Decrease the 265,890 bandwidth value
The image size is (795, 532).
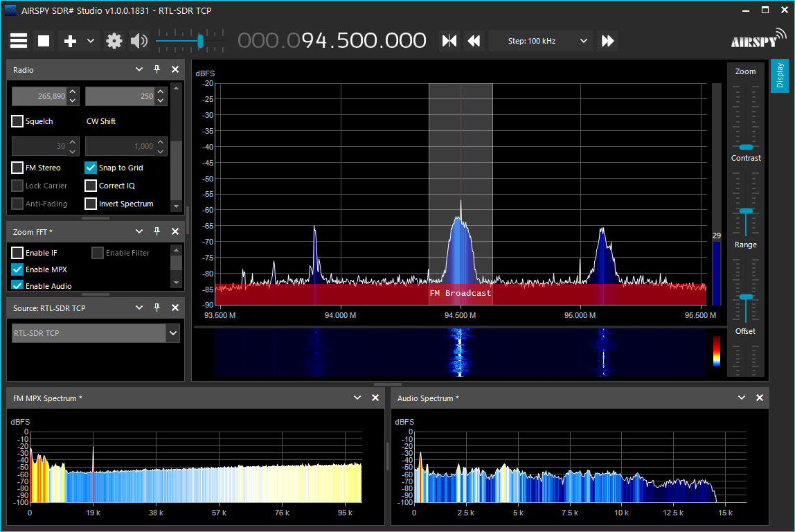73,100
